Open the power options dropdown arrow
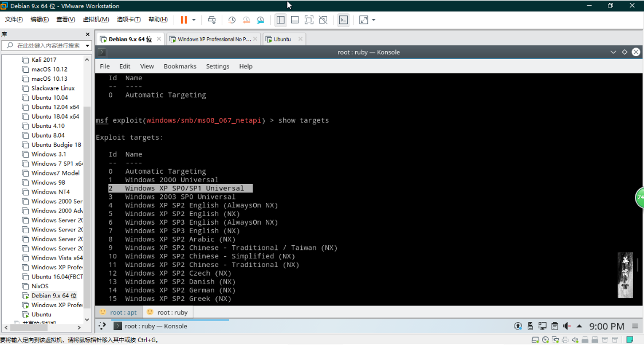644x345 pixels. pyautogui.click(x=194, y=19)
